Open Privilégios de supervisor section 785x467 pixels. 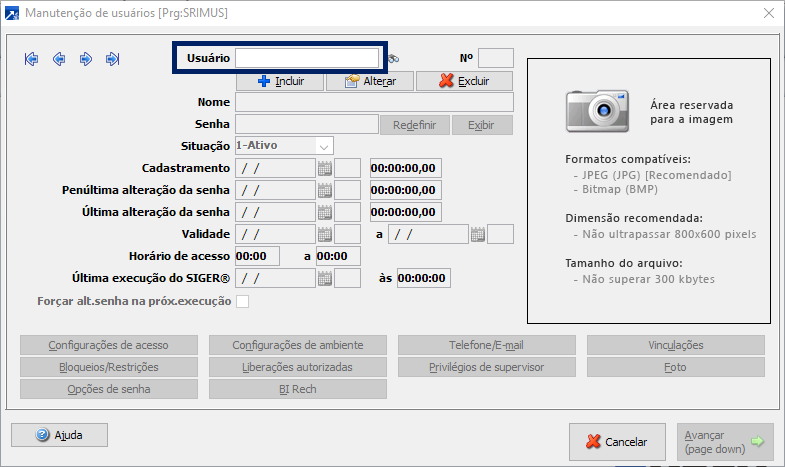click(x=487, y=367)
